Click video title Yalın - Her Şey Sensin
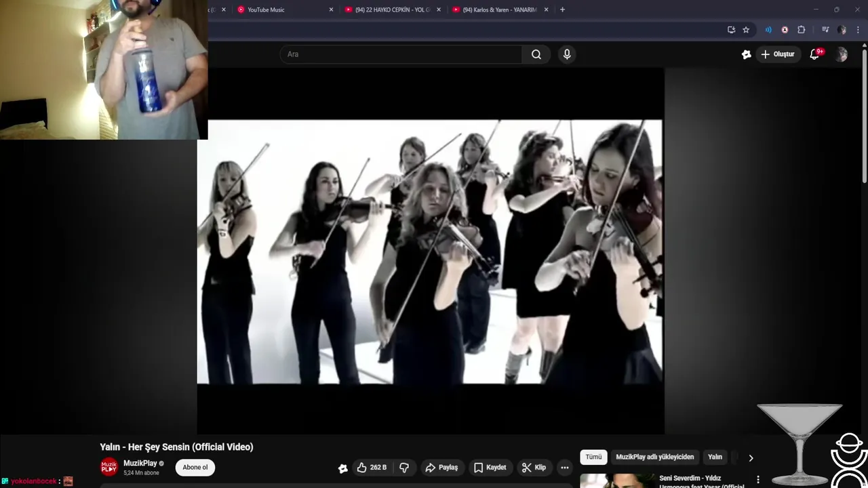868x488 pixels. click(176, 447)
